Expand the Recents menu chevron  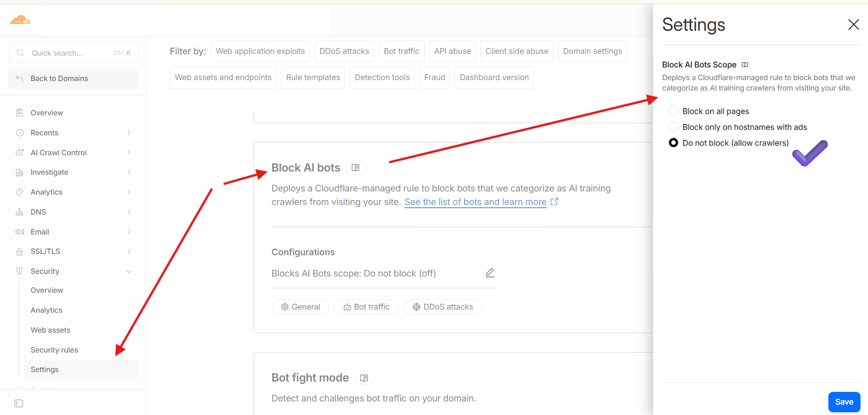(129, 133)
